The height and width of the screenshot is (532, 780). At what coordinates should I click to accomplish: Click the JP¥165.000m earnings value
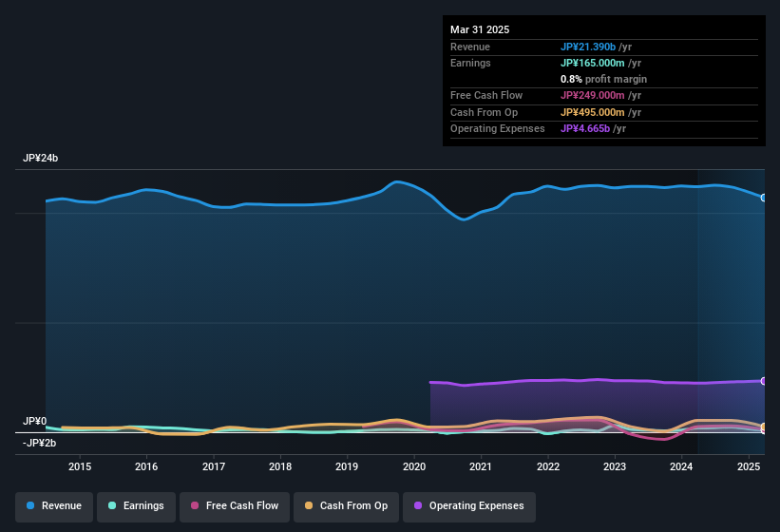[x=593, y=63]
